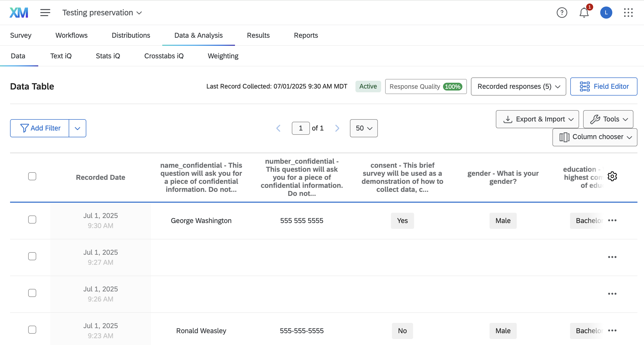This screenshot has height=345, width=644.
Task: Go to next page arrow
Action: point(337,128)
